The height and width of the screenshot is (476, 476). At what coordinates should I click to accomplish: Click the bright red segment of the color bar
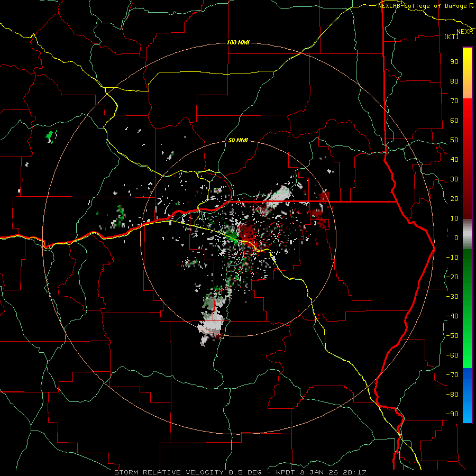point(467,158)
